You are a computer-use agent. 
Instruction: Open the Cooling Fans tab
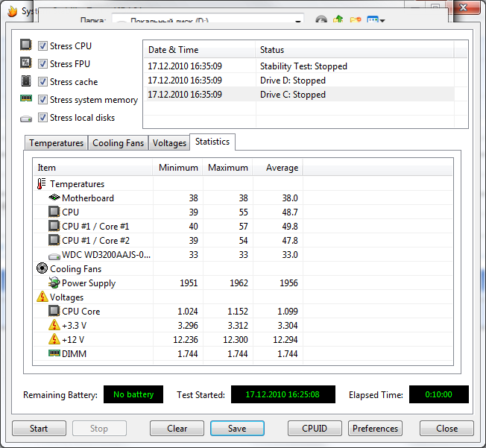(118, 143)
